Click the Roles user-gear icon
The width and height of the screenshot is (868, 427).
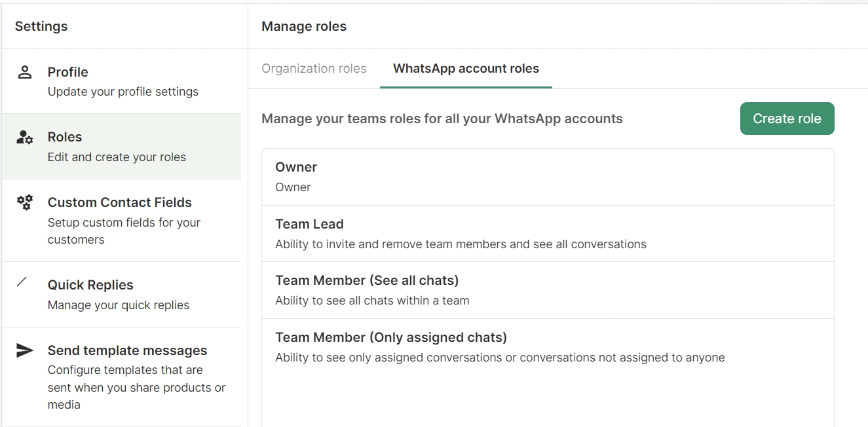(25, 138)
